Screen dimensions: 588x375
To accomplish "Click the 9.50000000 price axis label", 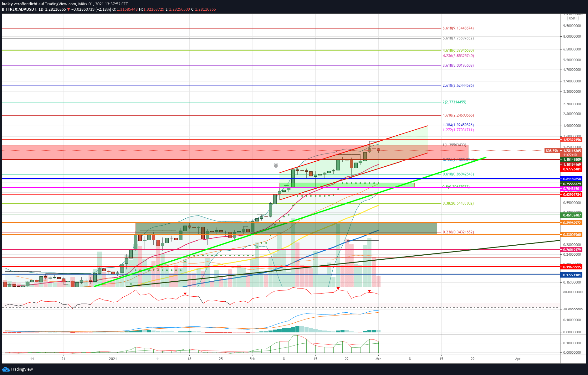I will click(572, 26).
